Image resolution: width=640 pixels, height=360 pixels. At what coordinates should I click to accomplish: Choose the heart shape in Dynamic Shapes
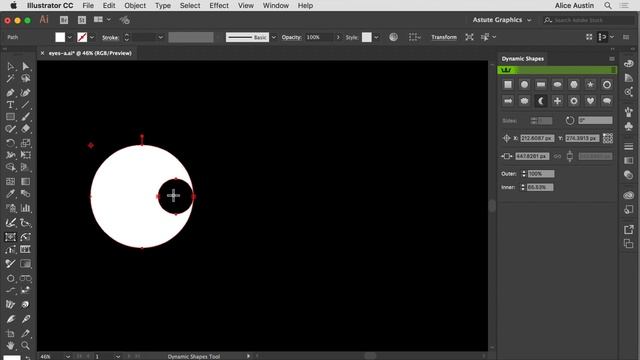590,101
